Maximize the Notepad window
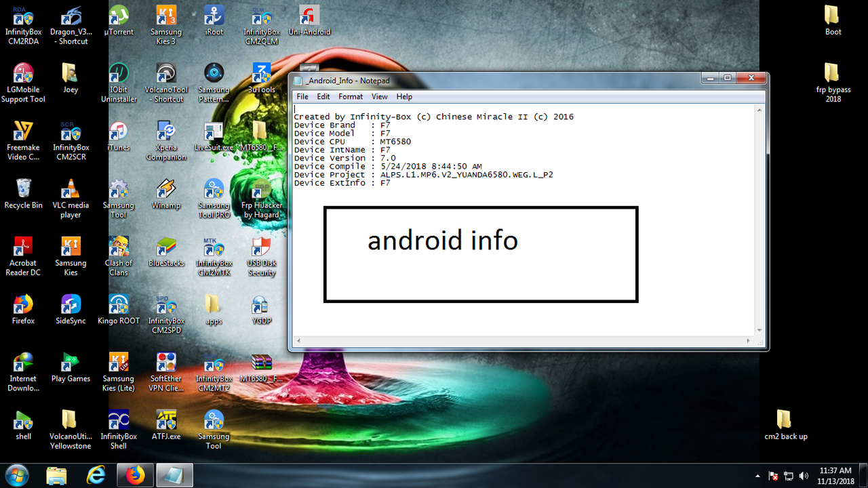Viewport: 868px width, 488px height. (x=728, y=78)
